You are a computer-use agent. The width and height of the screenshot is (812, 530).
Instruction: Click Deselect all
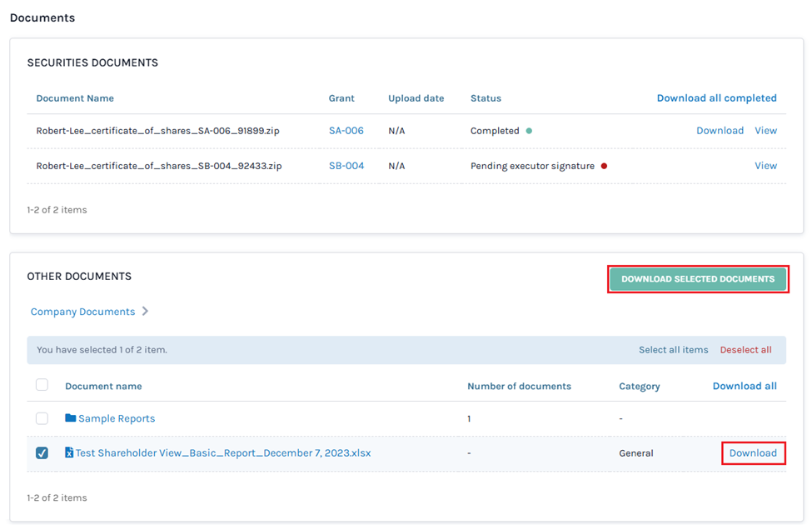click(x=745, y=349)
